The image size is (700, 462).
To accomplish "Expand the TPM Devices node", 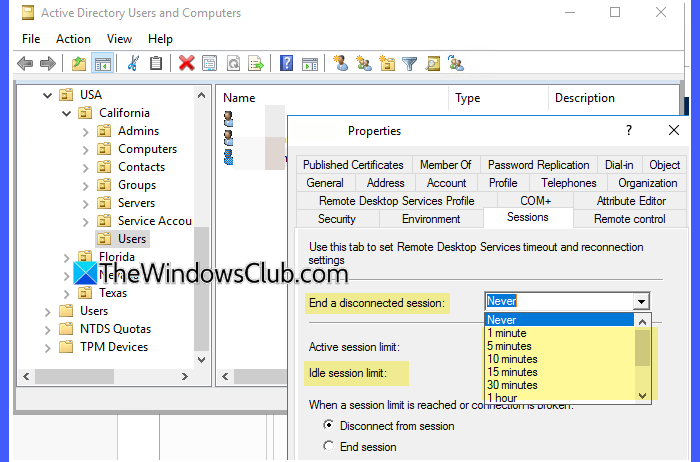I will 47,348.
